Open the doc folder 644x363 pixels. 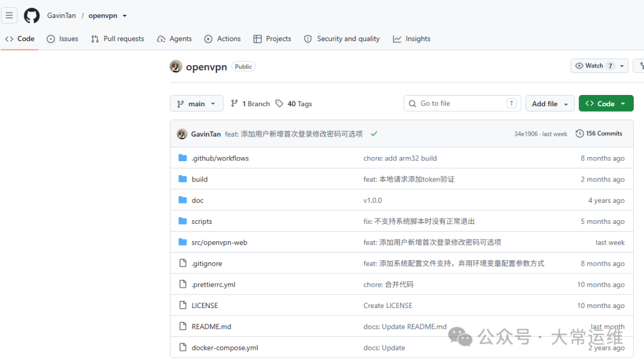tap(197, 200)
